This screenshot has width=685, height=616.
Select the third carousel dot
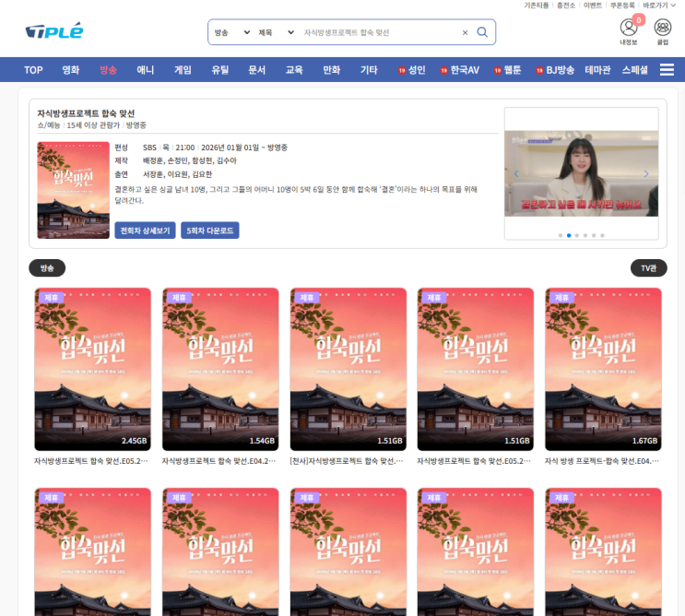click(577, 235)
